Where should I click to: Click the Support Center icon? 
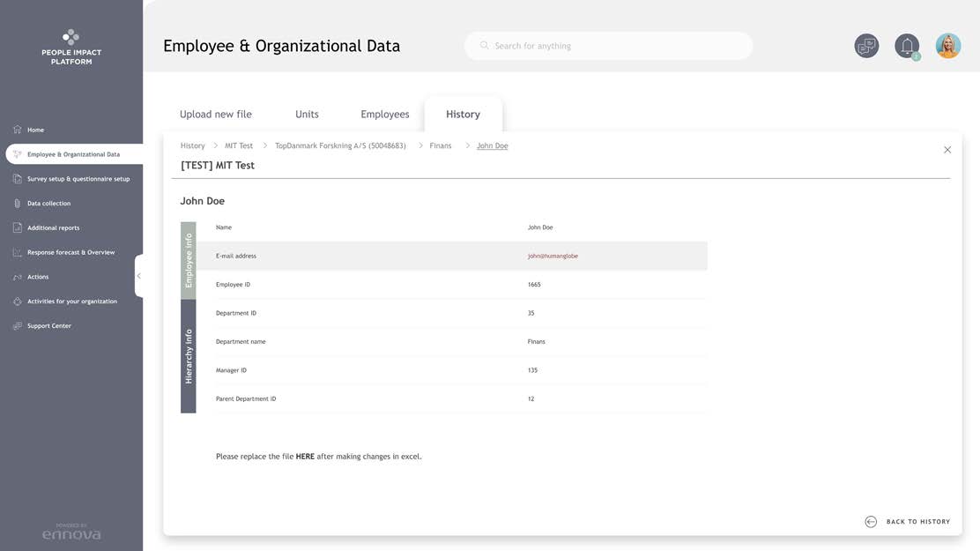(x=17, y=326)
